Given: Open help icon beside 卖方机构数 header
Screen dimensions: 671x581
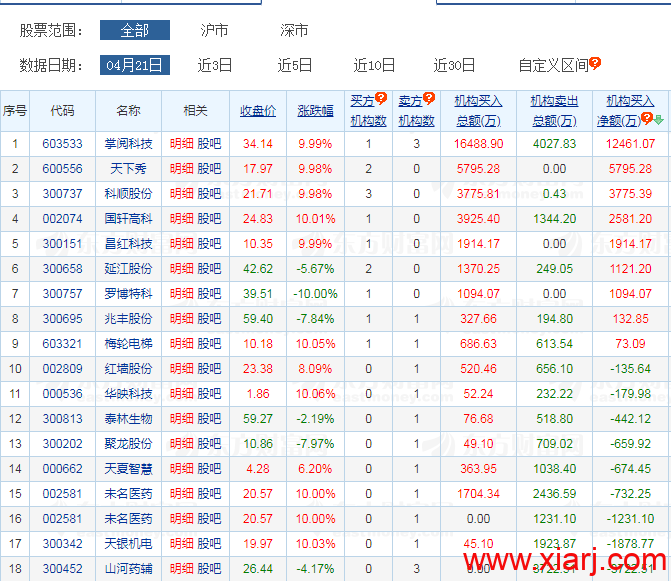Looking at the screenshot, I should pos(429,98).
